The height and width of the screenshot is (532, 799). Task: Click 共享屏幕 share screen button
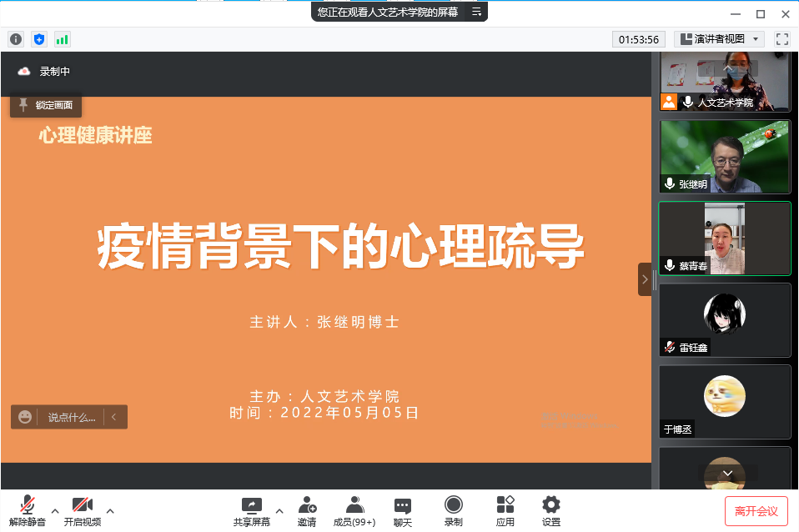pyautogui.click(x=251, y=510)
